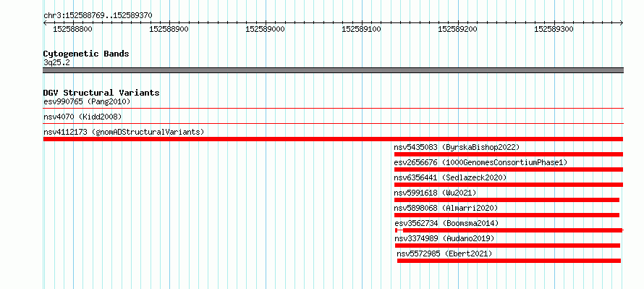
Task: Select the nsv6356441 red variant bar
Action: (x=509, y=185)
